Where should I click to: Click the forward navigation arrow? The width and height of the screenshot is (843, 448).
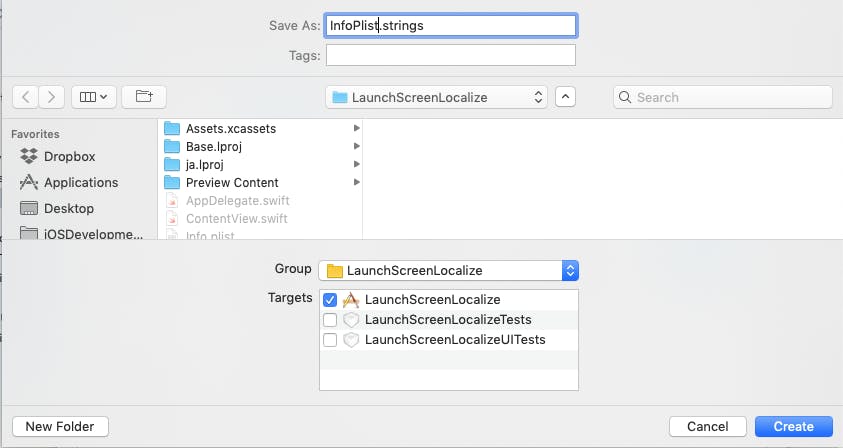(x=52, y=97)
